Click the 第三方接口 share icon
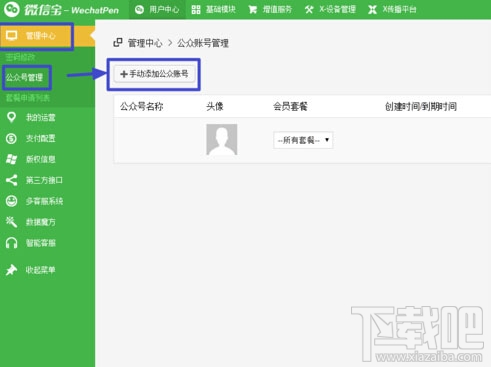Image resolution: width=491 pixels, height=367 pixels. click(x=11, y=180)
